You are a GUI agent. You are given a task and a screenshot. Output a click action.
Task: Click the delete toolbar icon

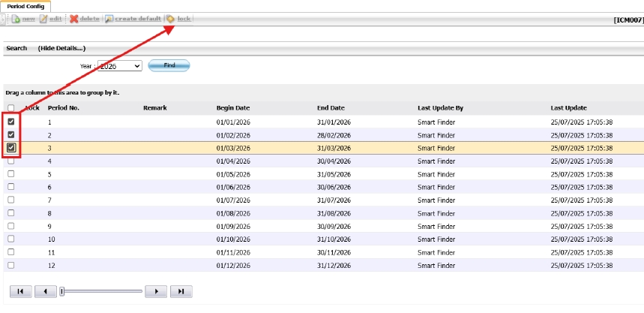point(74,18)
